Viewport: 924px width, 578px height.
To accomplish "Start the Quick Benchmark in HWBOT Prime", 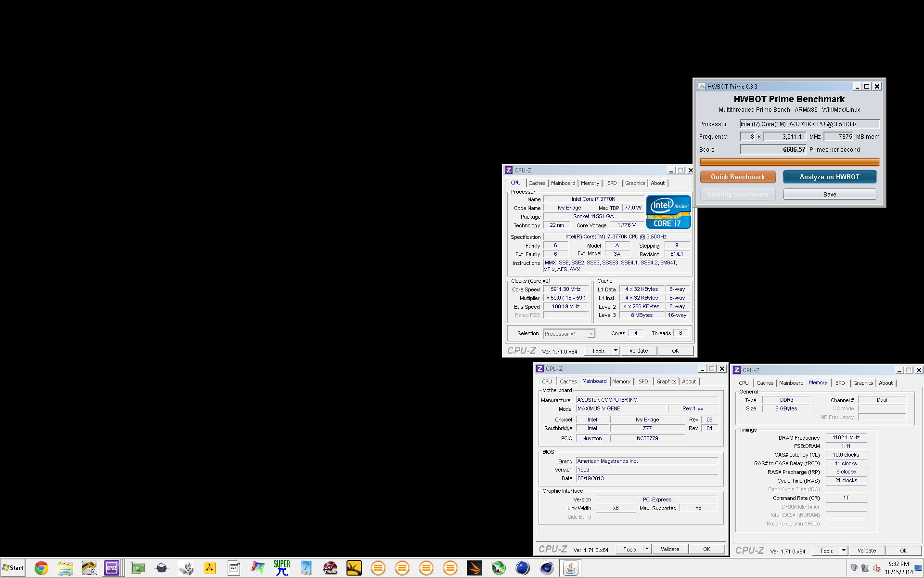I will [x=738, y=177].
